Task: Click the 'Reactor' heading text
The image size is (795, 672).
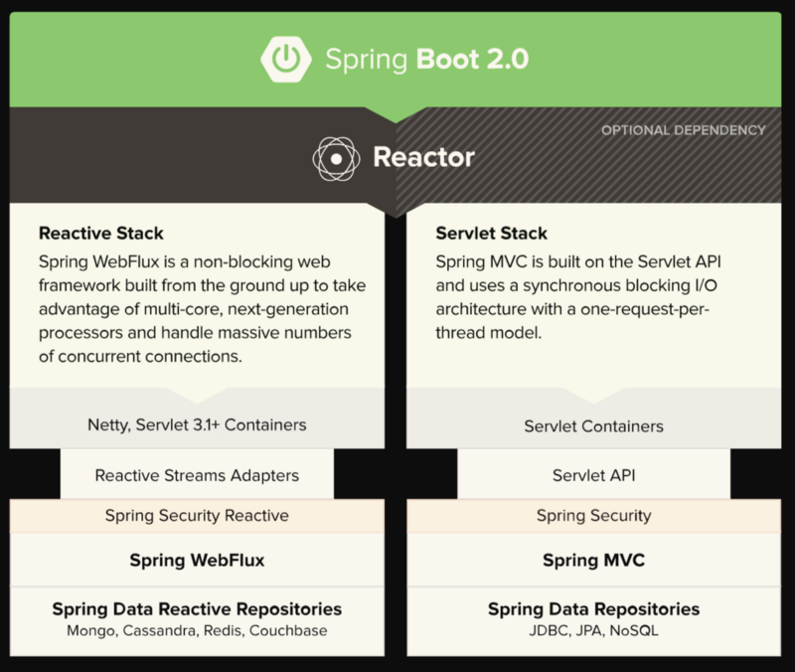Action: [x=424, y=157]
